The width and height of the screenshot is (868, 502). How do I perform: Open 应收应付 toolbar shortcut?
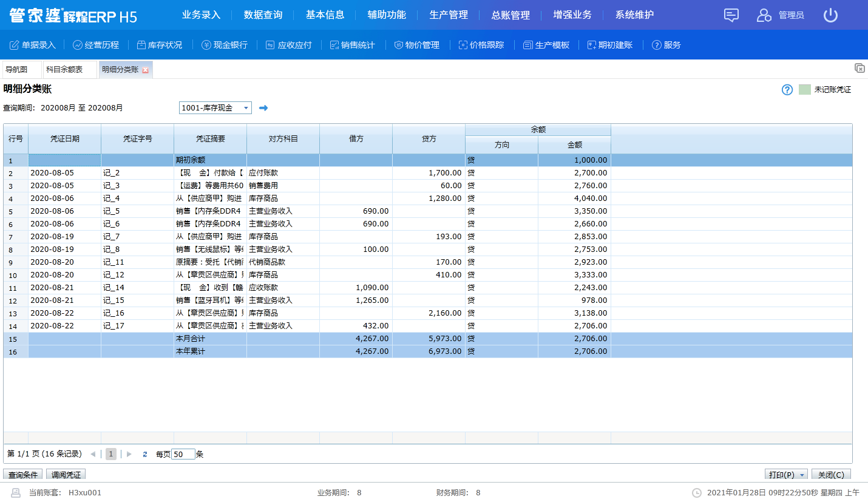pyautogui.click(x=289, y=45)
